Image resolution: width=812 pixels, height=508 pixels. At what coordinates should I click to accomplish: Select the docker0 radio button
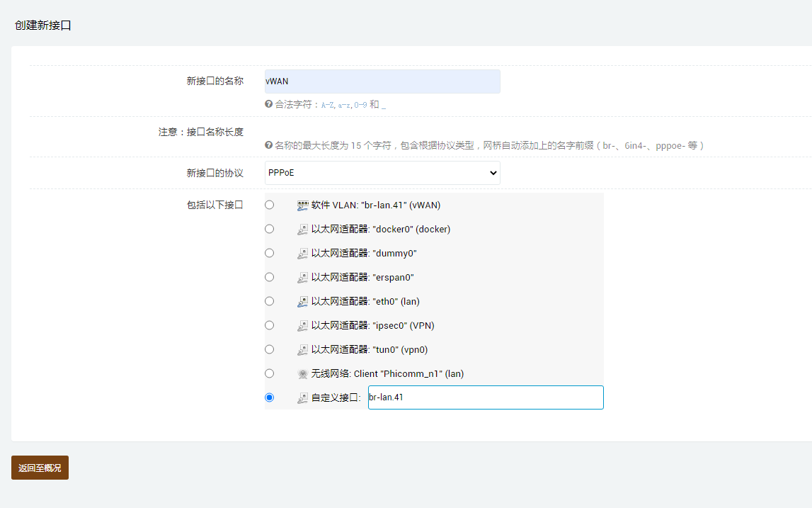click(269, 229)
